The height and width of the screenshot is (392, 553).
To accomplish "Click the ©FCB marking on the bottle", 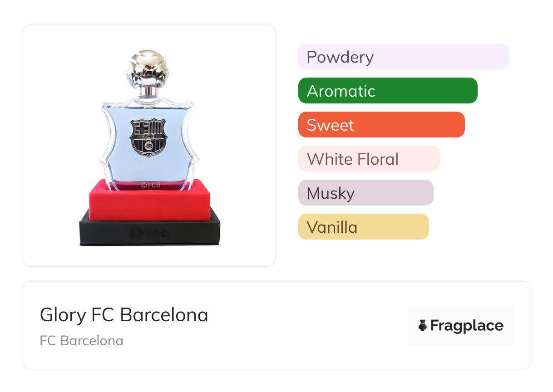I will click(x=150, y=185).
